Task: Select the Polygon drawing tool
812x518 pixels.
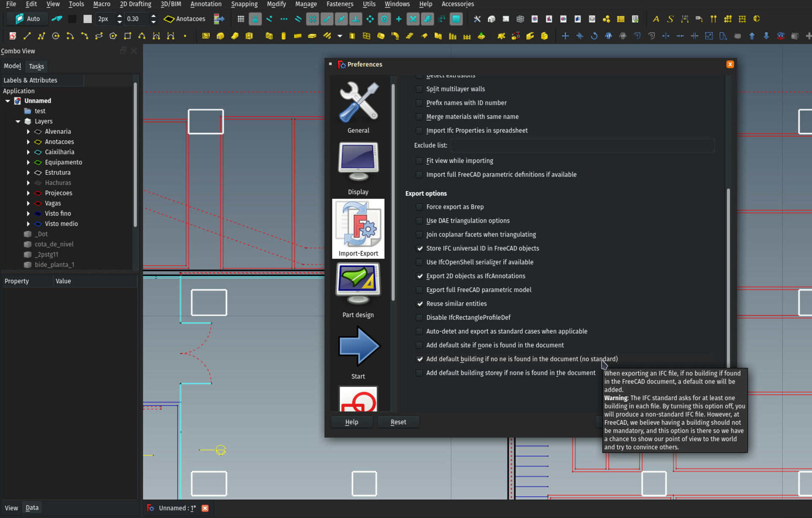Action: (113, 36)
